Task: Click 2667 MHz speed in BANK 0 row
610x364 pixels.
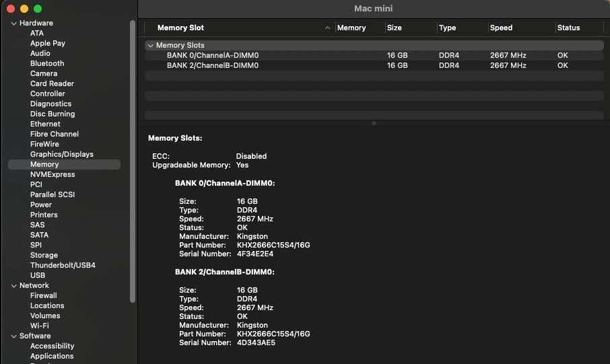Action: (x=508, y=56)
